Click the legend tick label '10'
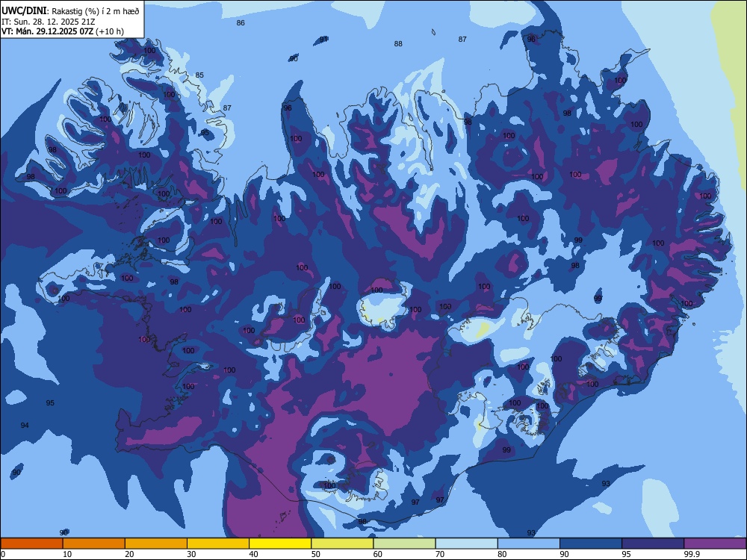 tap(67, 554)
